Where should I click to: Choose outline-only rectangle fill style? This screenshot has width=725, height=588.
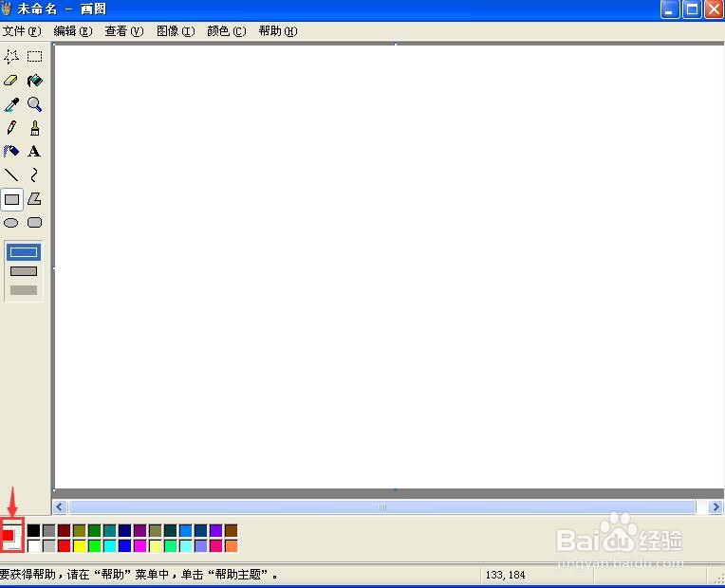[24, 252]
